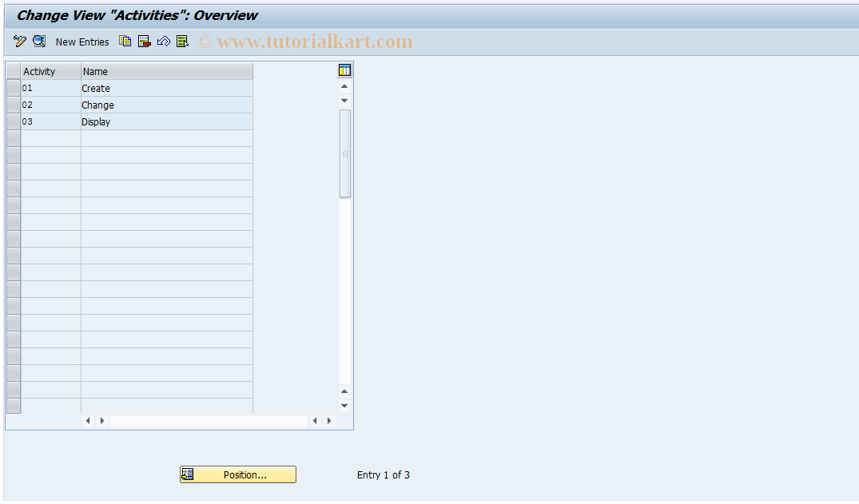
Task: Select All entries icon
Action: point(182,41)
